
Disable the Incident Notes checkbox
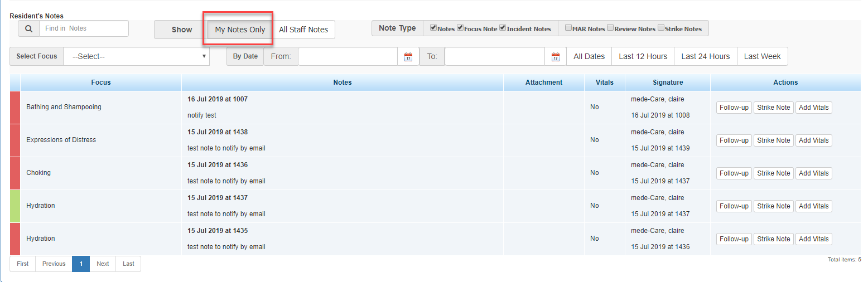503,28
